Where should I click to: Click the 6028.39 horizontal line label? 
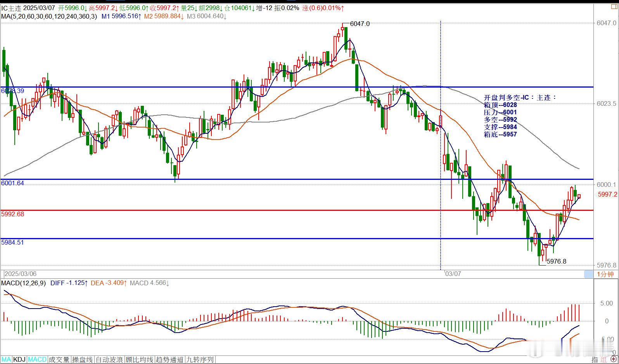12,91
